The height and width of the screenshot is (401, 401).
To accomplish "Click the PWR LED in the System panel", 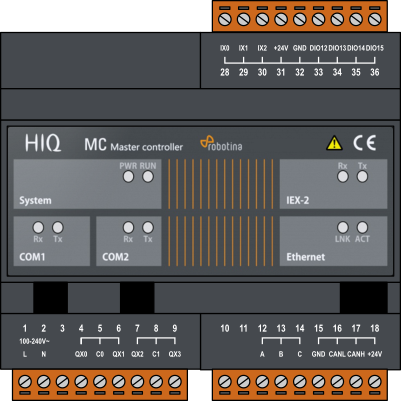I will pyautogui.click(x=128, y=177).
